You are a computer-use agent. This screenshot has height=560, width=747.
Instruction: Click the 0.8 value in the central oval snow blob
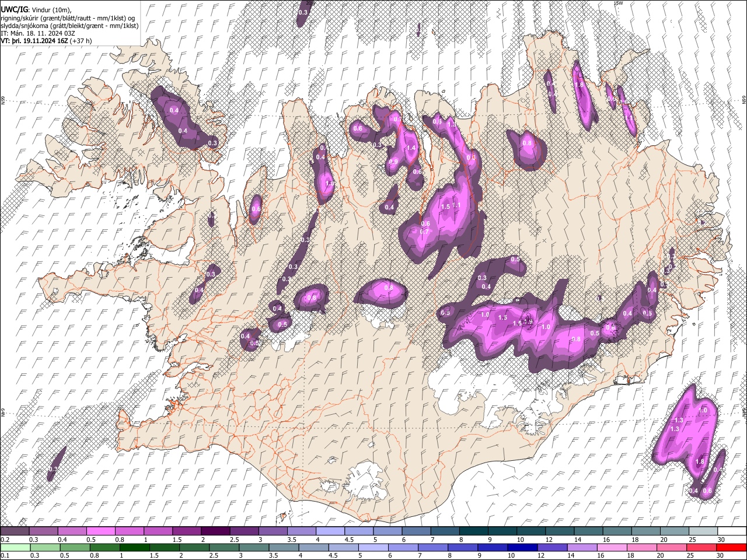(389, 288)
